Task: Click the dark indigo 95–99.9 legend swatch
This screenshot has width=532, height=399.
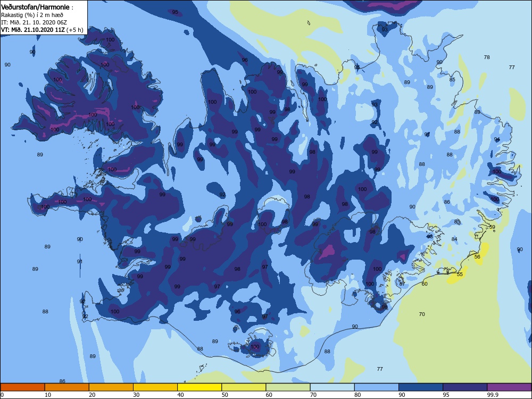Action: (465, 387)
